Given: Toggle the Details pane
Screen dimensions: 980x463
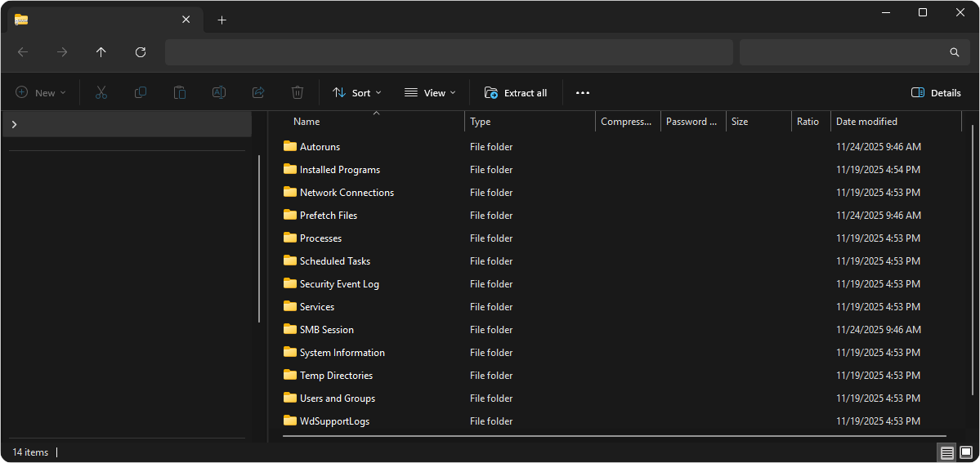Looking at the screenshot, I should (936, 93).
